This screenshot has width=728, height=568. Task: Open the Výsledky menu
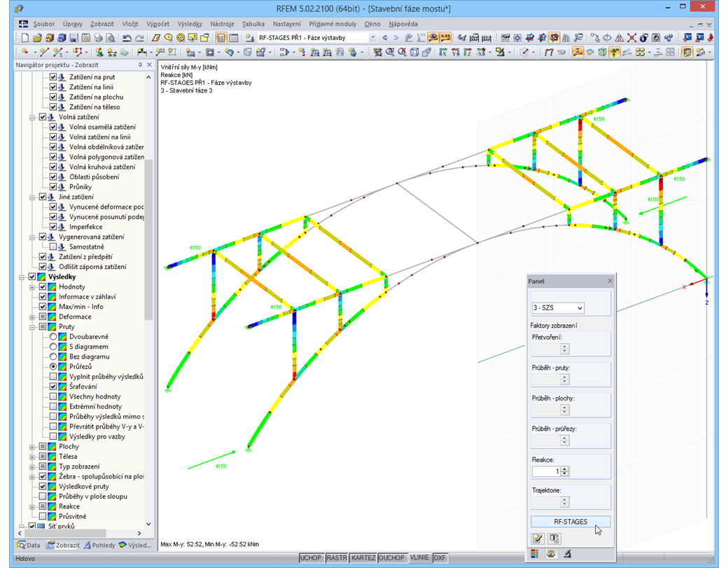click(190, 24)
